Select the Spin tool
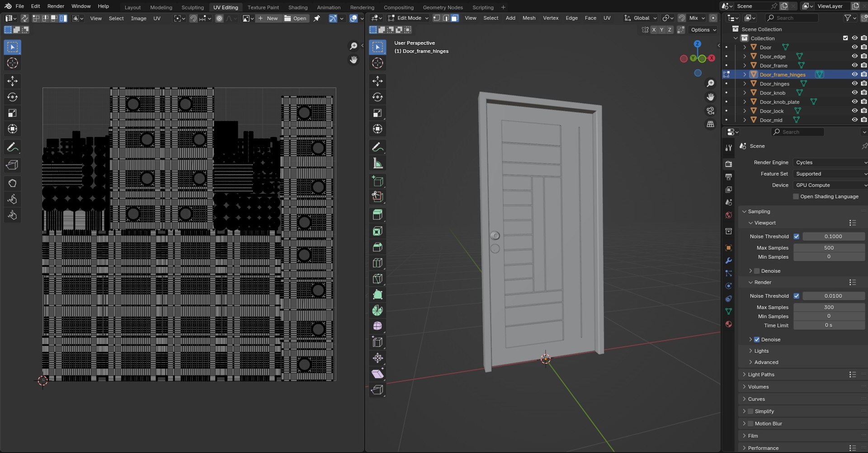Image resolution: width=868 pixels, height=453 pixels. (x=377, y=310)
